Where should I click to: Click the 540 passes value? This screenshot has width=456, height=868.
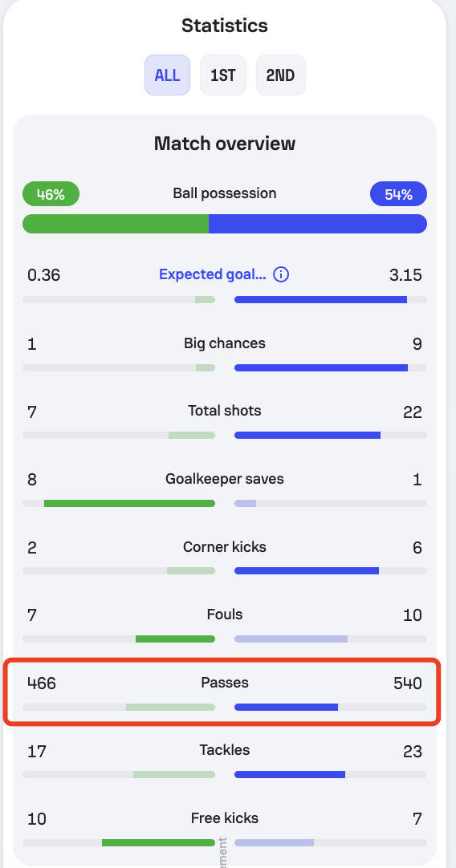point(408,683)
